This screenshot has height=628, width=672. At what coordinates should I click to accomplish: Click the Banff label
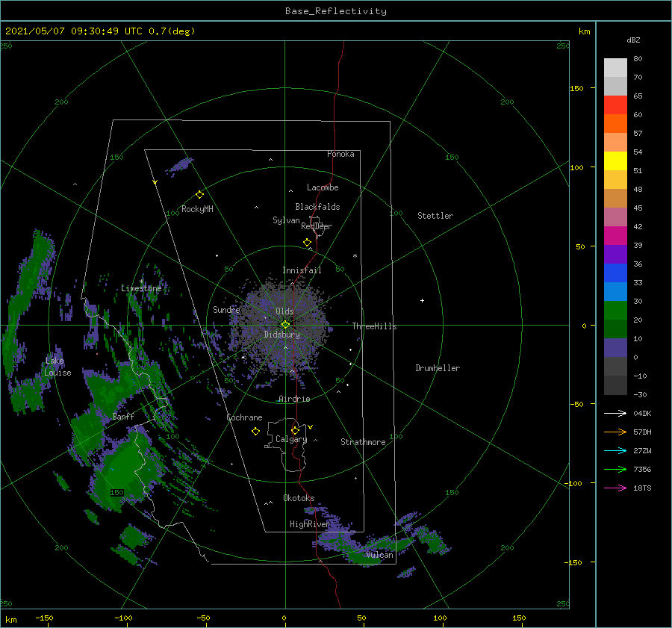click(x=123, y=416)
